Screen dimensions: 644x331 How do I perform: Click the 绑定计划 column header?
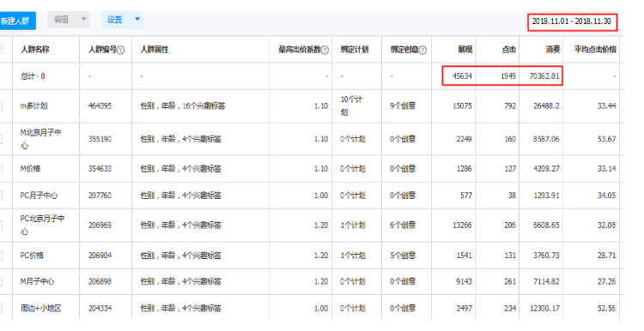click(355, 50)
